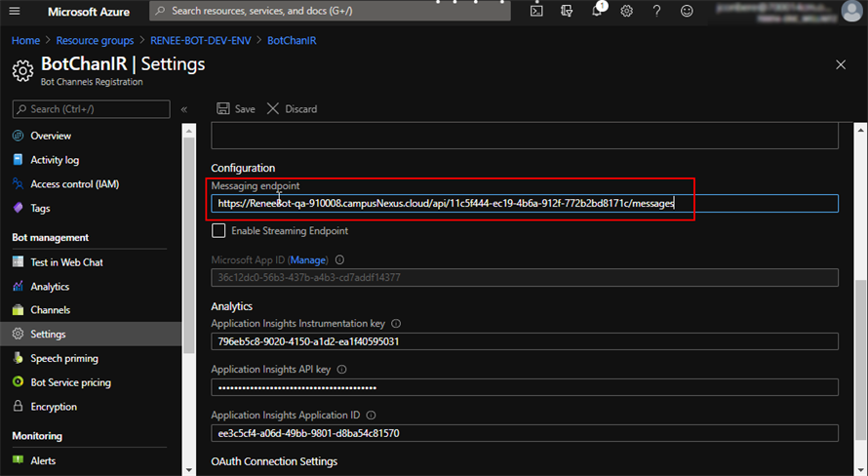Click the Activity log icon
The width and height of the screenshot is (868, 476).
(19, 159)
